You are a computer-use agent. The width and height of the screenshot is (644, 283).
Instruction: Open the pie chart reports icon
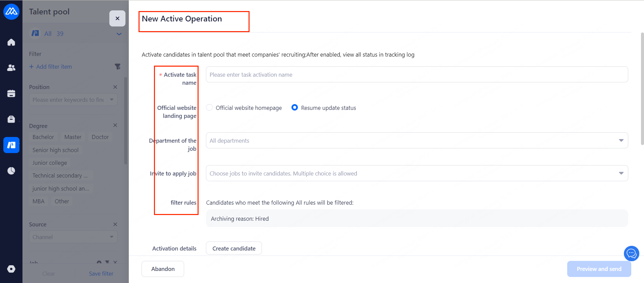coord(11,171)
